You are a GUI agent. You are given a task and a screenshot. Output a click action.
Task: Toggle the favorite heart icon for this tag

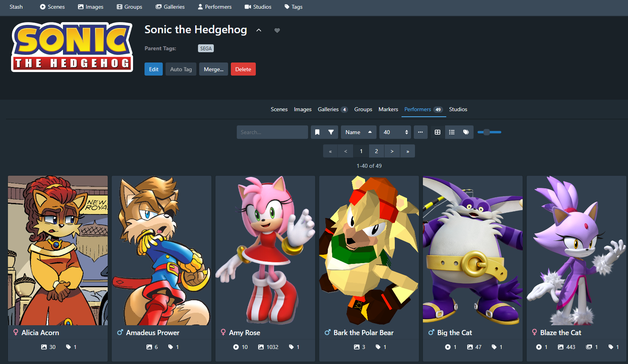tap(277, 30)
